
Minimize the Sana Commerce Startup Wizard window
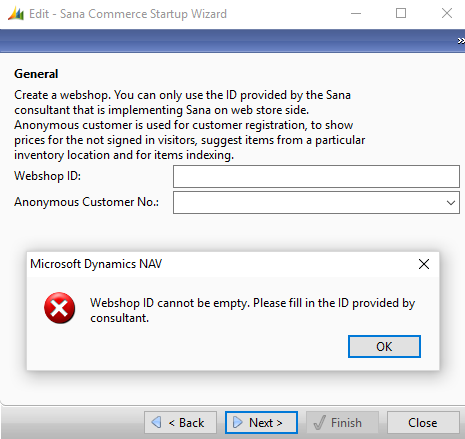point(356,14)
